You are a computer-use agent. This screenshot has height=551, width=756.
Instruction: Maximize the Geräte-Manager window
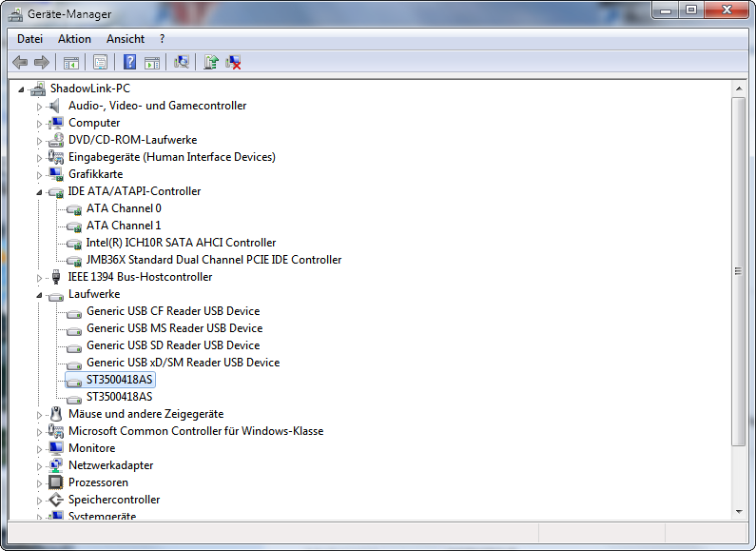pyautogui.click(x=691, y=10)
